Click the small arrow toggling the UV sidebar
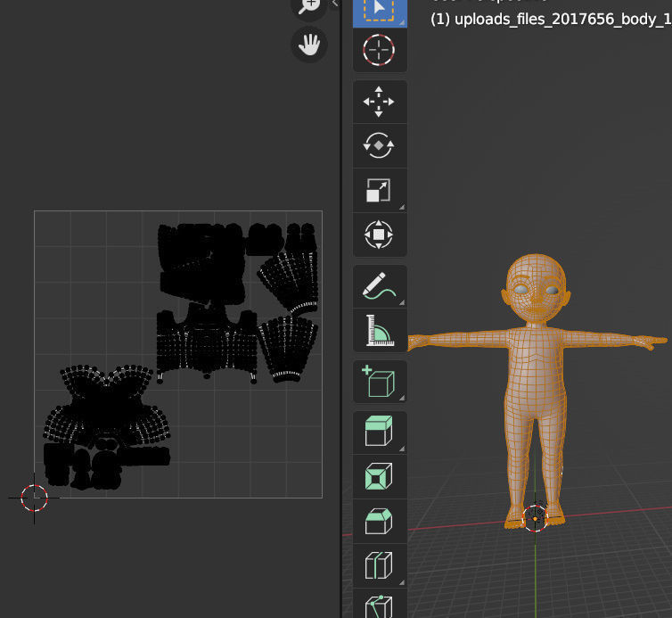The width and height of the screenshot is (672, 618). (335, 4)
